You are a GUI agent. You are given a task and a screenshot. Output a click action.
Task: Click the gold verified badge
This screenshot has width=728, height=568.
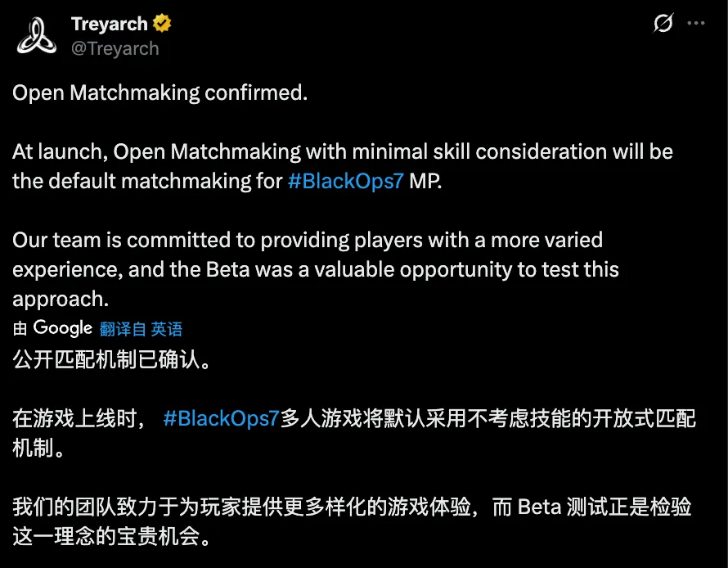click(x=162, y=24)
